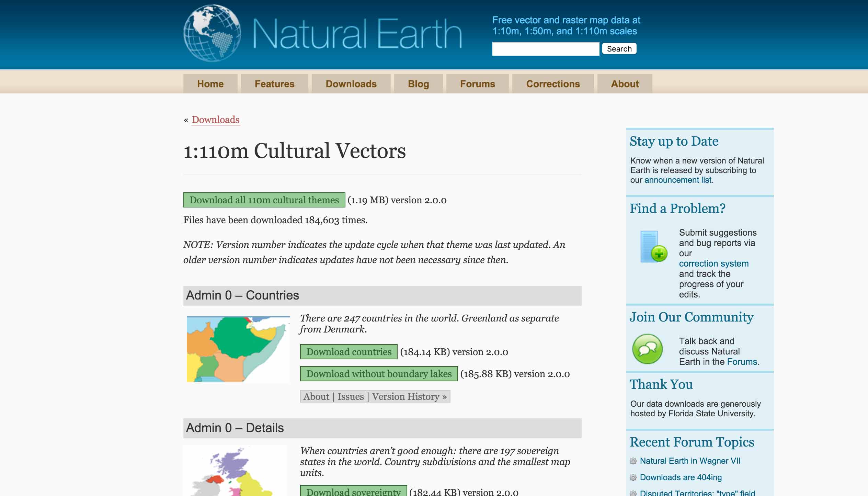This screenshot has height=496, width=868.
Task: Click the Find a Problem? heading
Action: click(x=677, y=208)
